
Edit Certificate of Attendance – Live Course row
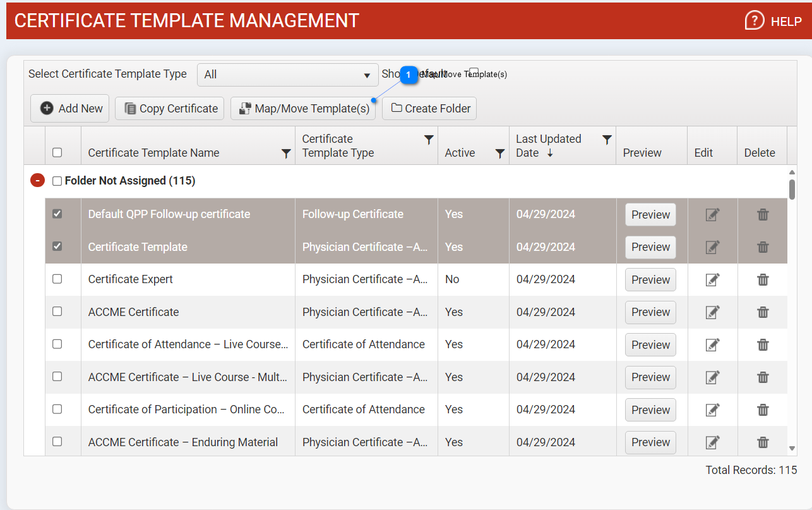712,345
